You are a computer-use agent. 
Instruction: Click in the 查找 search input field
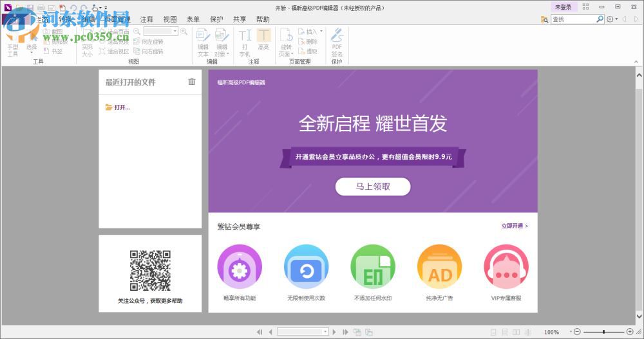click(x=573, y=19)
